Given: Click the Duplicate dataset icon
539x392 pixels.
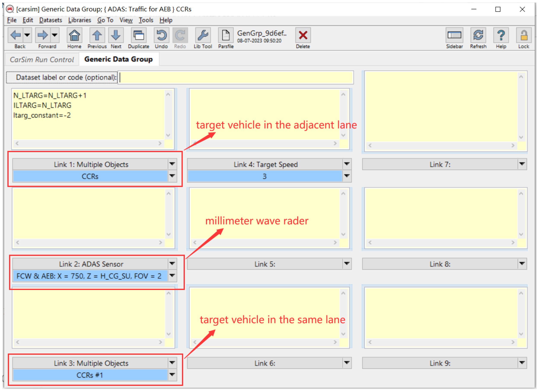Looking at the screenshot, I should click(138, 36).
